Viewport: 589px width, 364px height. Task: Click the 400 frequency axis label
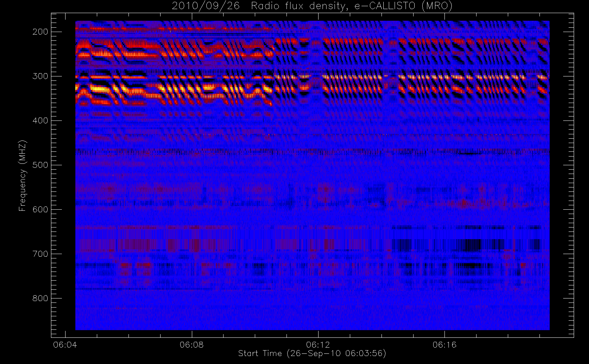[x=40, y=120]
